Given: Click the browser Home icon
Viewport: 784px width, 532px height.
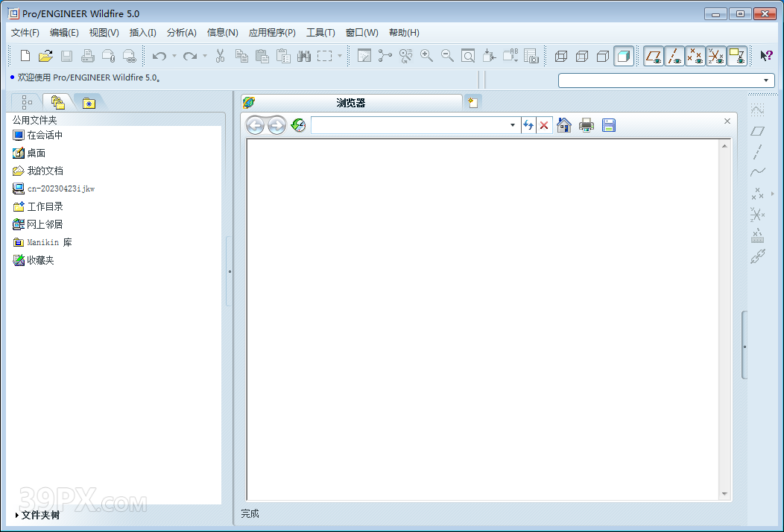Looking at the screenshot, I should click(564, 125).
